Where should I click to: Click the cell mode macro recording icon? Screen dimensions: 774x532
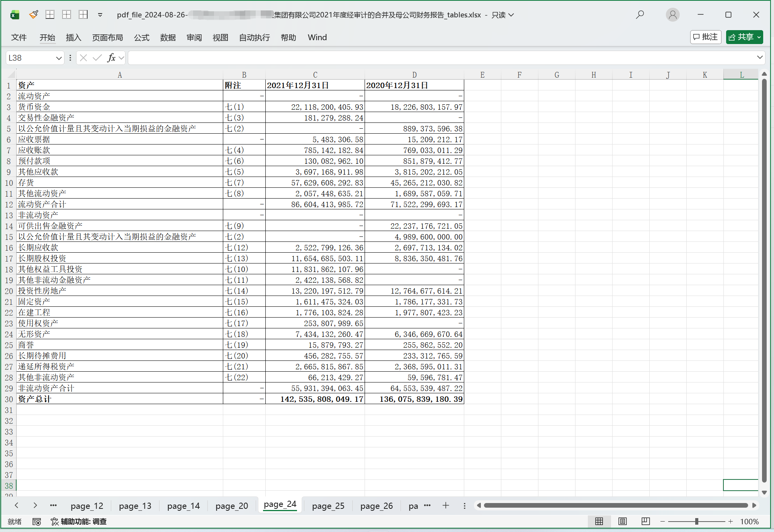(37, 522)
